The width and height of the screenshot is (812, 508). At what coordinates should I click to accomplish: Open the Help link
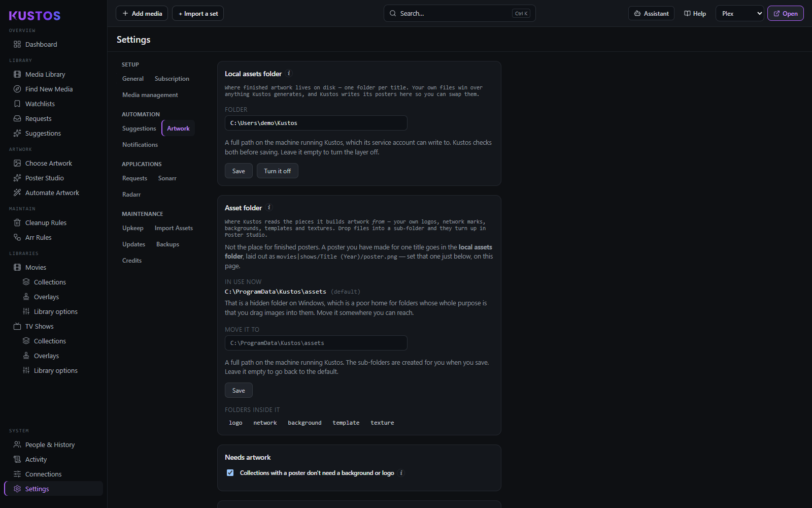pos(695,14)
